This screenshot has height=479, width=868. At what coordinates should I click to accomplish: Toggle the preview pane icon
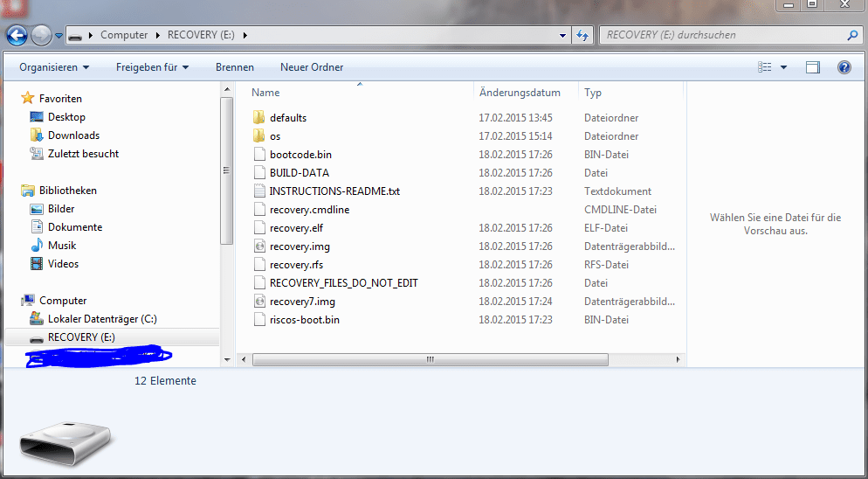pyautogui.click(x=813, y=67)
